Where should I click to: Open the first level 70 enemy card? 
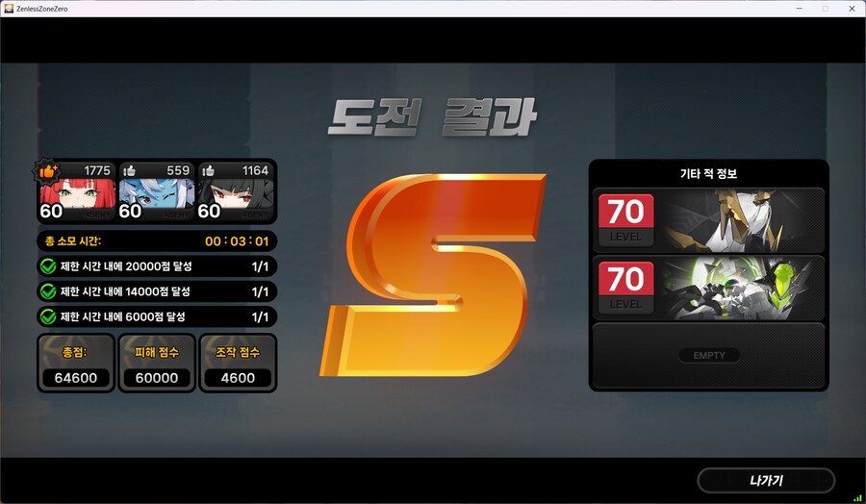708,220
